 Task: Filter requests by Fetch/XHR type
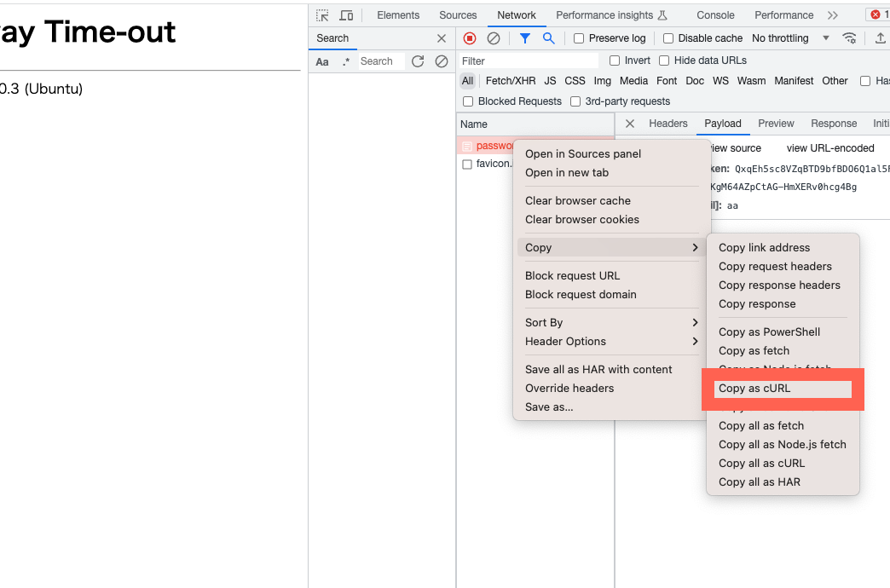511,81
